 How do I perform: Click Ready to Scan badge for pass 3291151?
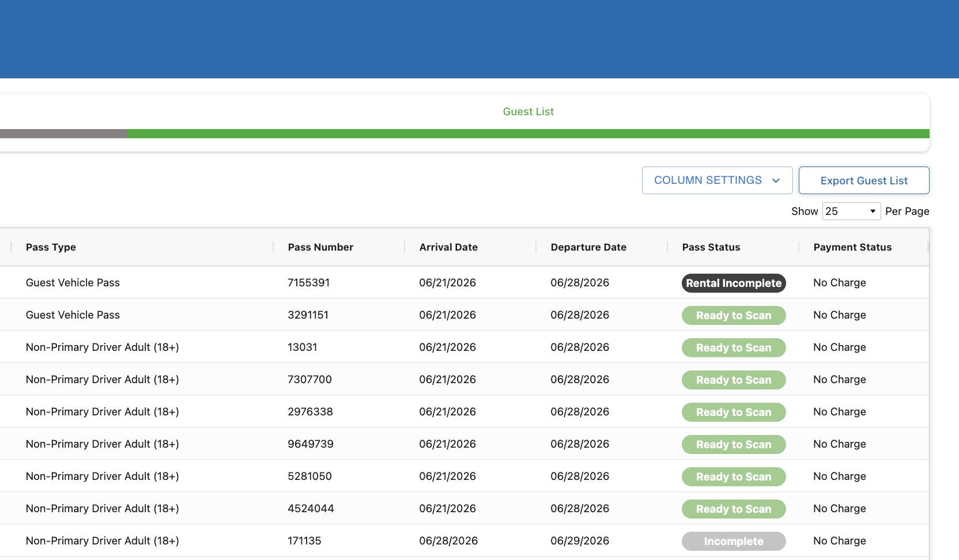[734, 315]
